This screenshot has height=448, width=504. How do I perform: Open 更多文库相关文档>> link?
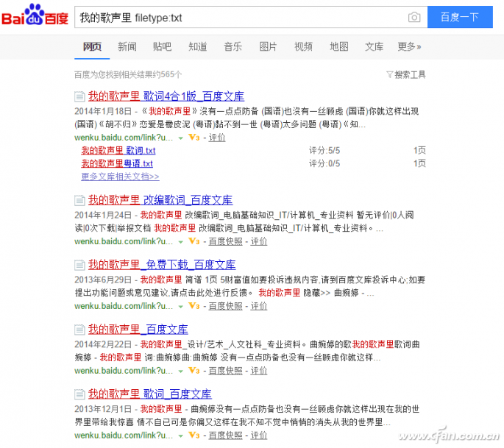click(120, 177)
